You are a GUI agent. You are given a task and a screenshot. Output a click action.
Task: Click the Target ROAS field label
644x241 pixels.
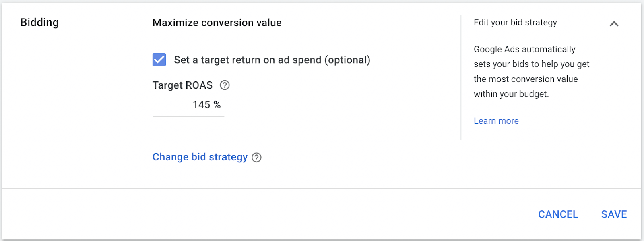(x=182, y=85)
